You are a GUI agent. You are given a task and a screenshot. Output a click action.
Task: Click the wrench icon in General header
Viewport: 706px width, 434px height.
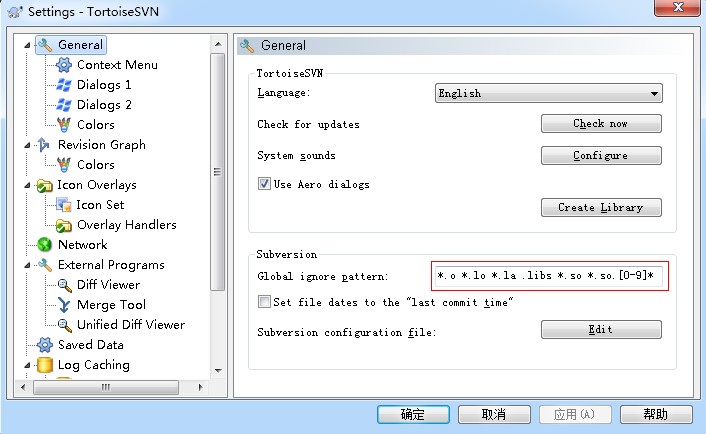tap(247, 45)
